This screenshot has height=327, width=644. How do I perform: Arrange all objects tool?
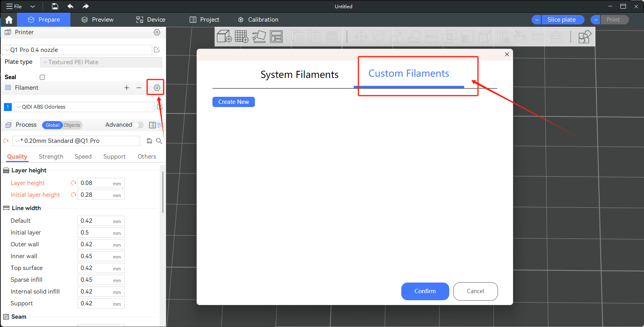(x=276, y=37)
